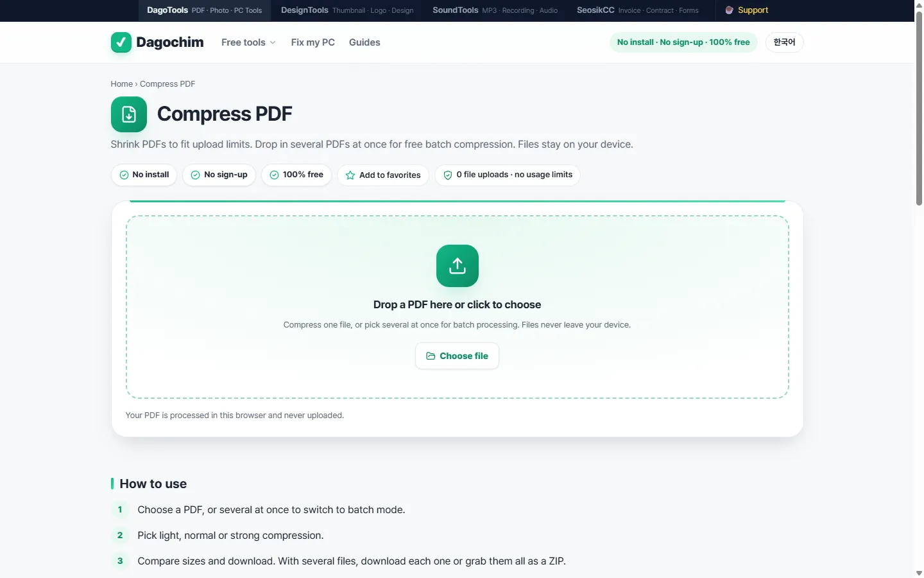924x578 pixels.
Task: Click the Compress PDF title icon
Action: pyautogui.click(x=129, y=114)
